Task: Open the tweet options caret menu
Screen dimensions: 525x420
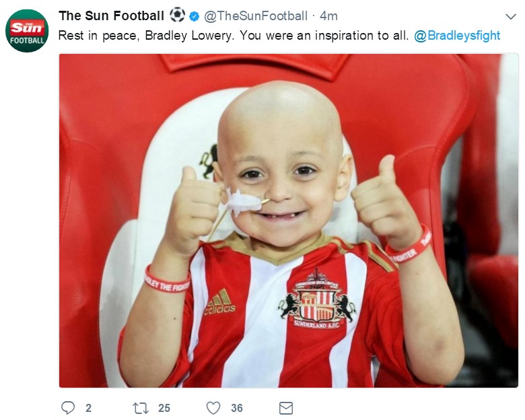Action: pyautogui.click(x=510, y=16)
